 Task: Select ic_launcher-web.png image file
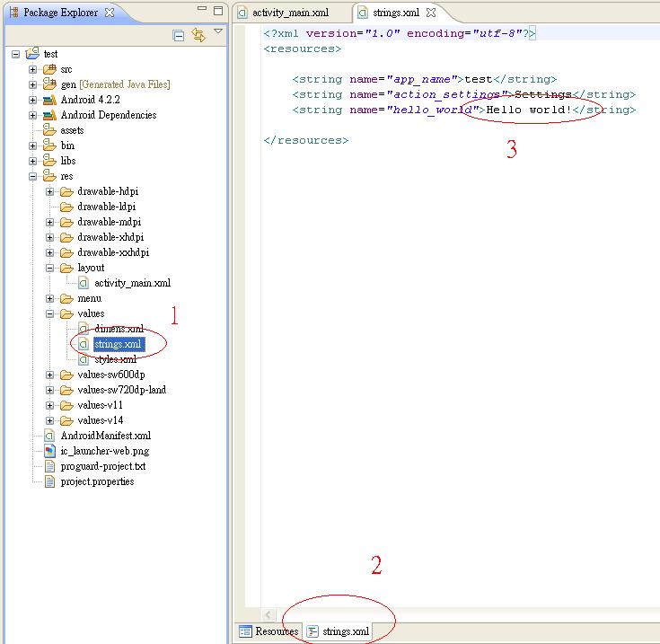click(104, 451)
